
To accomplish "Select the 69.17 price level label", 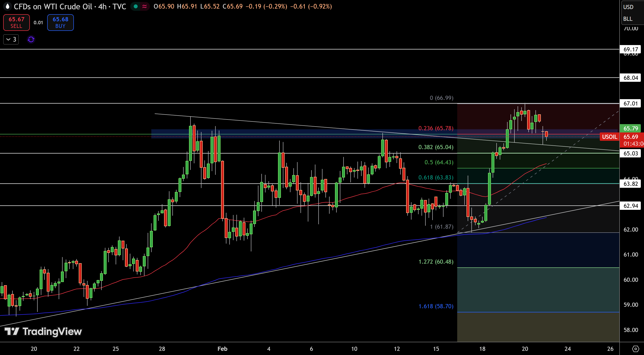I will [631, 49].
